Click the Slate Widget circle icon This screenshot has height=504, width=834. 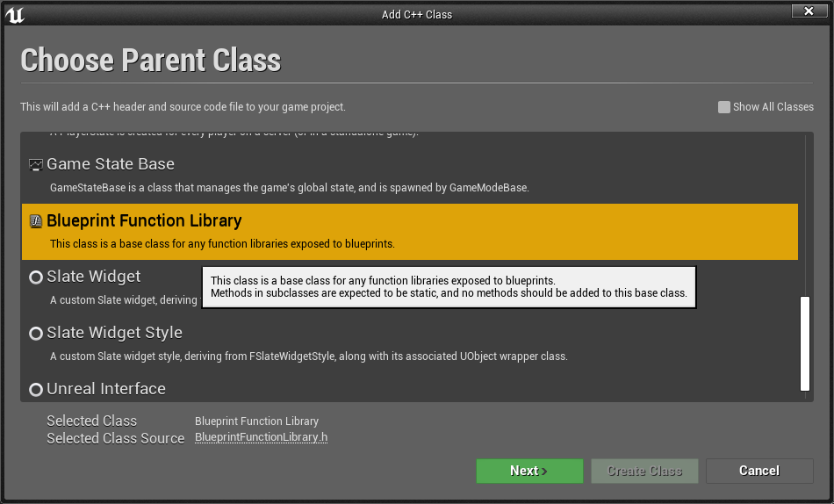pos(36,277)
